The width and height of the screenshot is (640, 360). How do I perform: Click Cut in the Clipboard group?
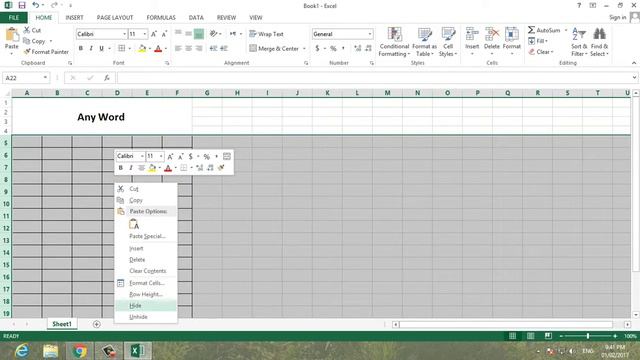pos(32,30)
